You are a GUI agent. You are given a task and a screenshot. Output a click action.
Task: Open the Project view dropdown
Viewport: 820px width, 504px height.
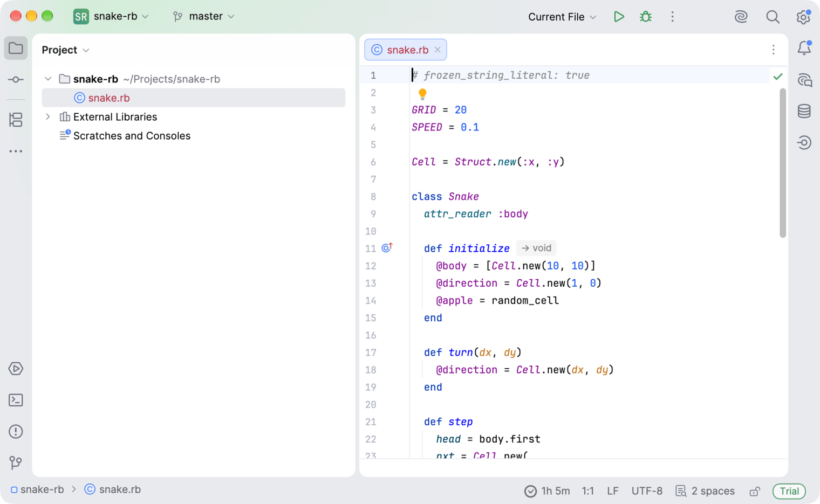tap(65, 50)
